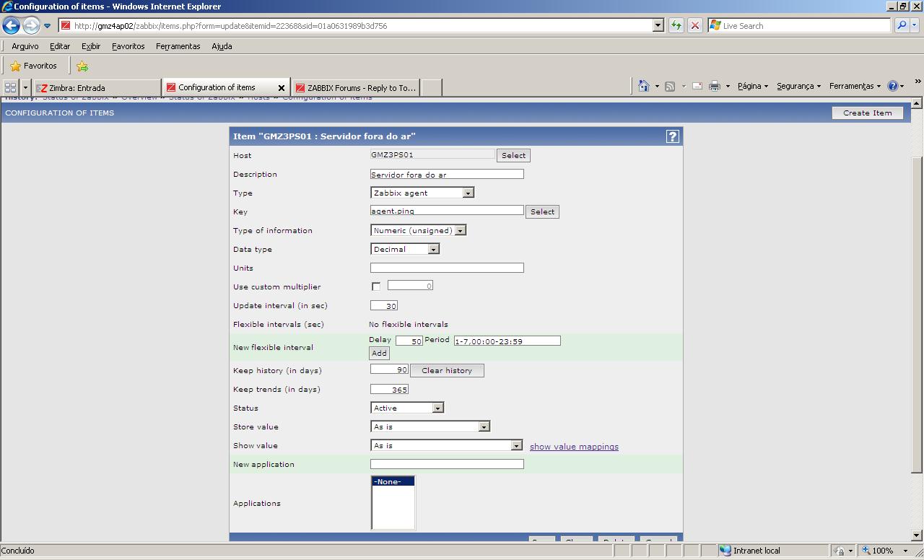Switch to the Zimbra: Entrada tab
924x560 pixels.
(97, 88)
